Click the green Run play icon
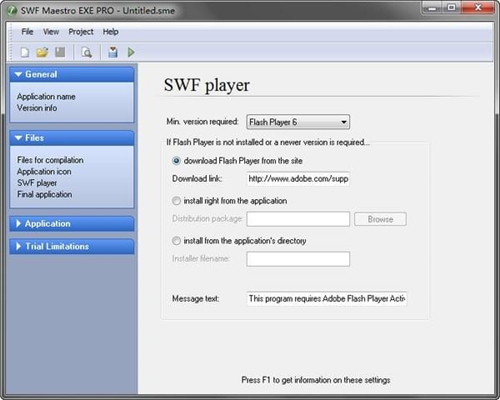 click(131, 52)
